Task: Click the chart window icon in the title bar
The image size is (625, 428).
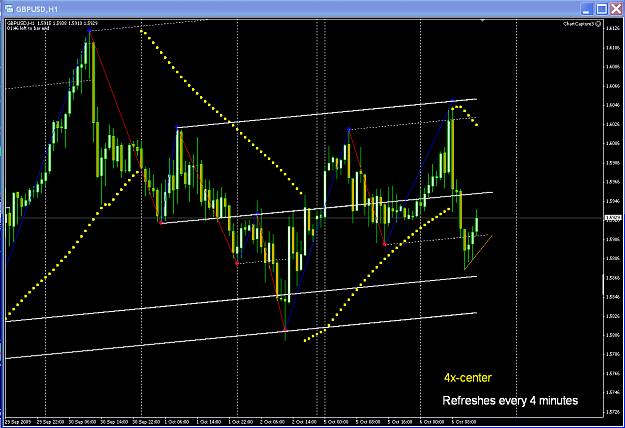Action: click(9, 8)
